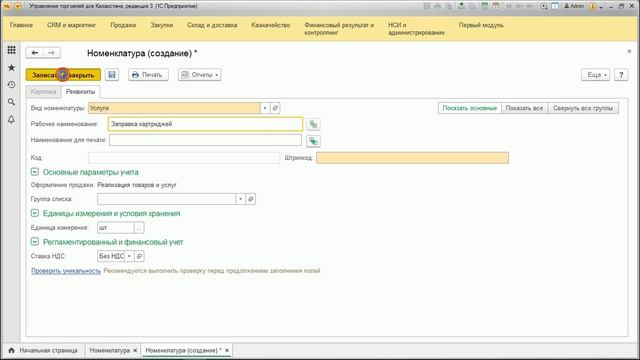This screenshot has width=640, height=360.
Task: Switch to the Карточка tab
Action: click(x=43, y=92)
